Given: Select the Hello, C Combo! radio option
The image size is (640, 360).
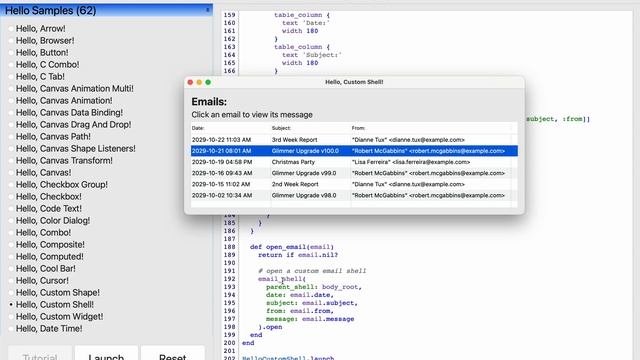Looking at the screenshot, I should (x=11, y=64).
